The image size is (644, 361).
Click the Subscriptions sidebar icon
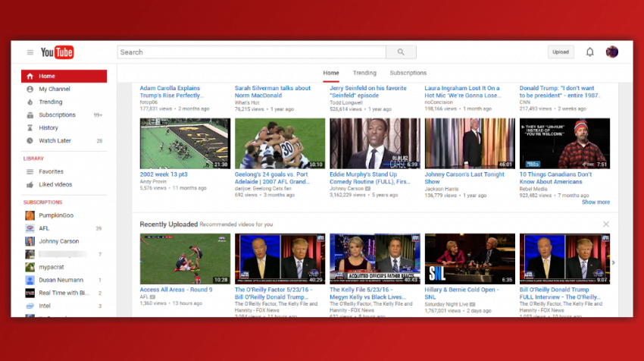pyautogui.click(x=30, y=115)
